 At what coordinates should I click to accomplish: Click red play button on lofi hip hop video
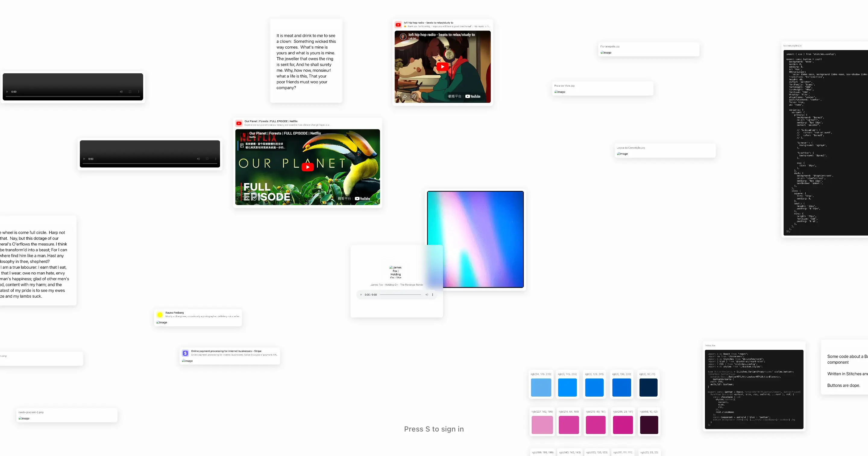click(442, 67)
